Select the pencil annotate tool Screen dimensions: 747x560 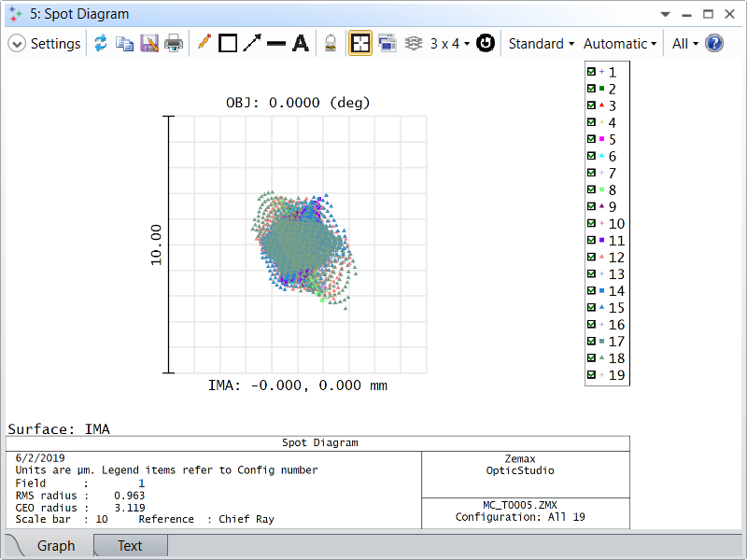tap(204, 43)
